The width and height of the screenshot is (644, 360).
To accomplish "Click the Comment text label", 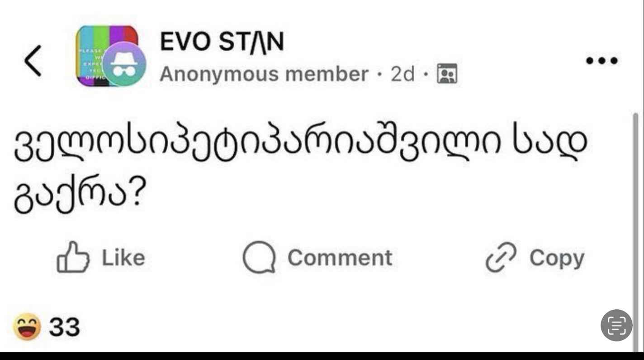I will coord(340,258).
